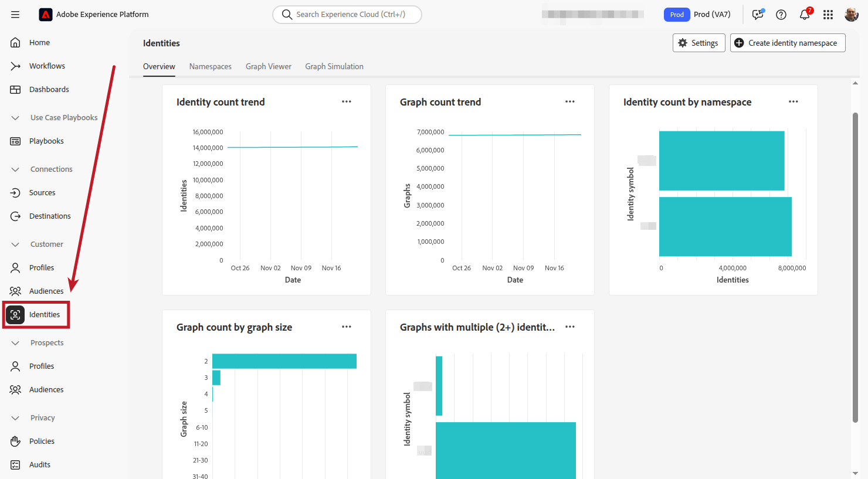Open Identity count trend more options menu
Image resolution: width=868 pixels, height=479 pixels.
click(347, 102)
